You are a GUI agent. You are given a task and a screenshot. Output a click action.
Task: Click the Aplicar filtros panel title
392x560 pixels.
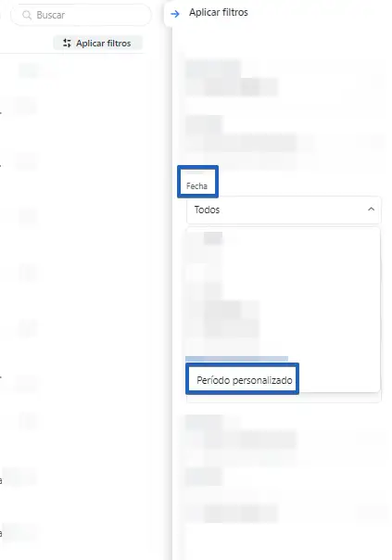pyautogui.click(x=219, y=12)
